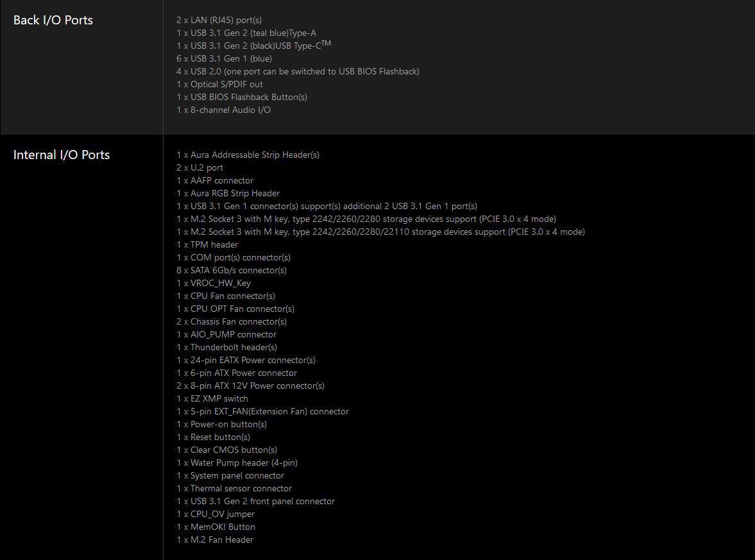Viewport: 755px width, 560px height.
Task: Select the Thunderbolt header(s) line
Action: tap(227, 348)
